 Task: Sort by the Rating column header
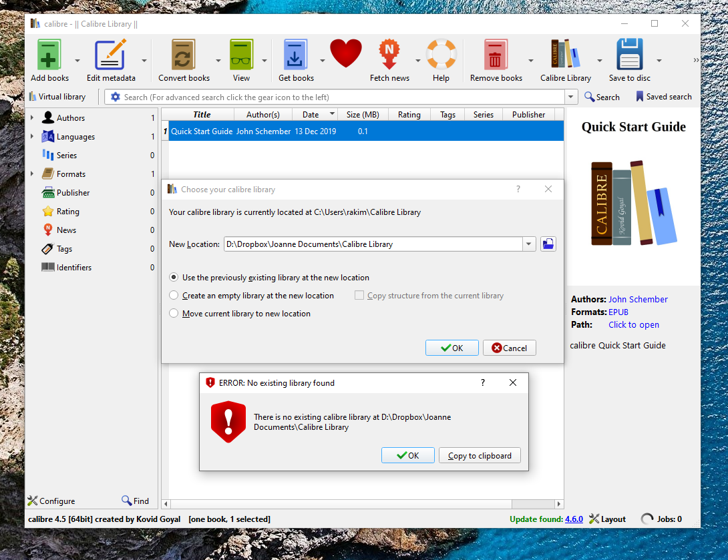tap(409, 115)
